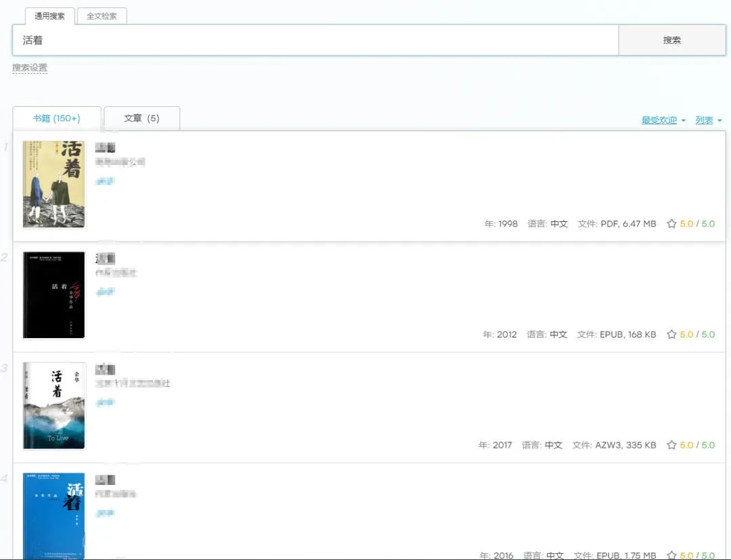Click the 搜索 button

click(672, 40)
